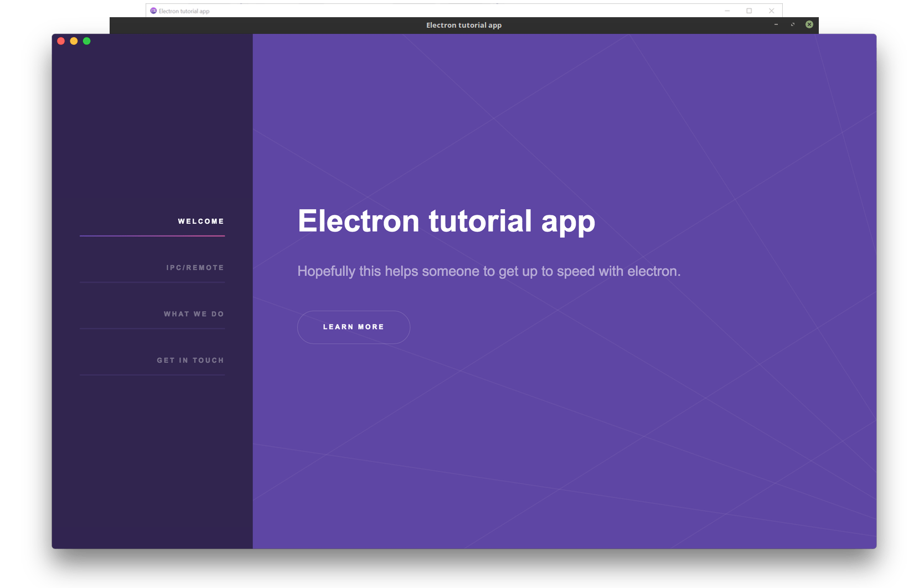Click the gradient underline beneath WELCOME
This screenshot has width=919, height=588.
[x=152, y=236]
